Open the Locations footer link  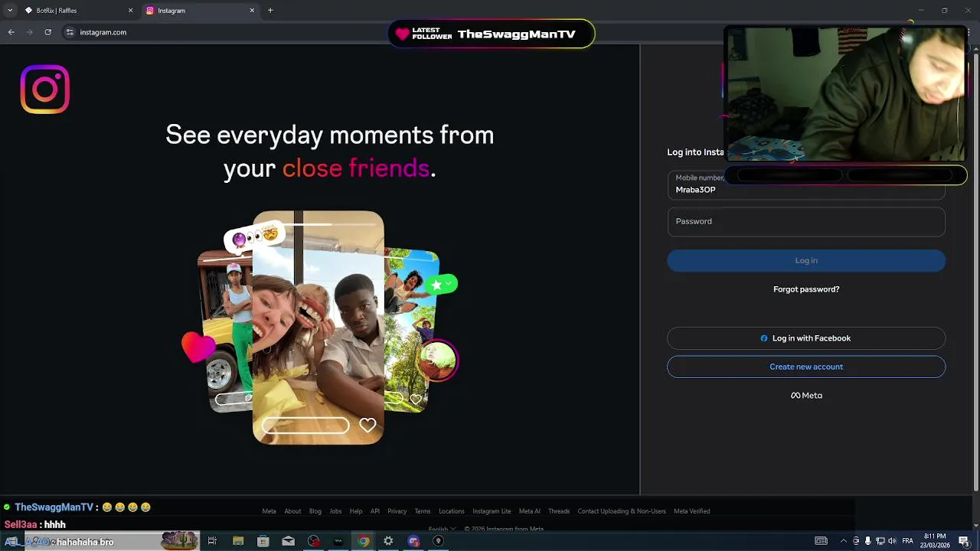tap(452, 511)
